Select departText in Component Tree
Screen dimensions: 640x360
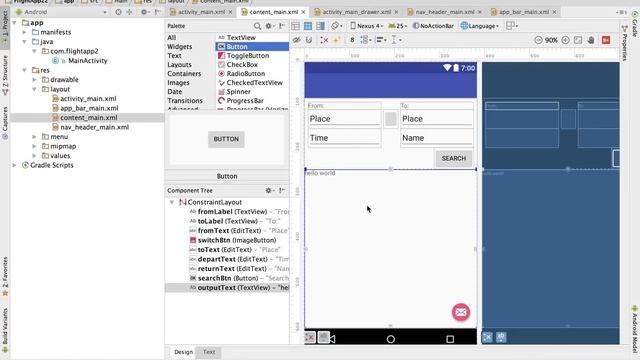239,259
